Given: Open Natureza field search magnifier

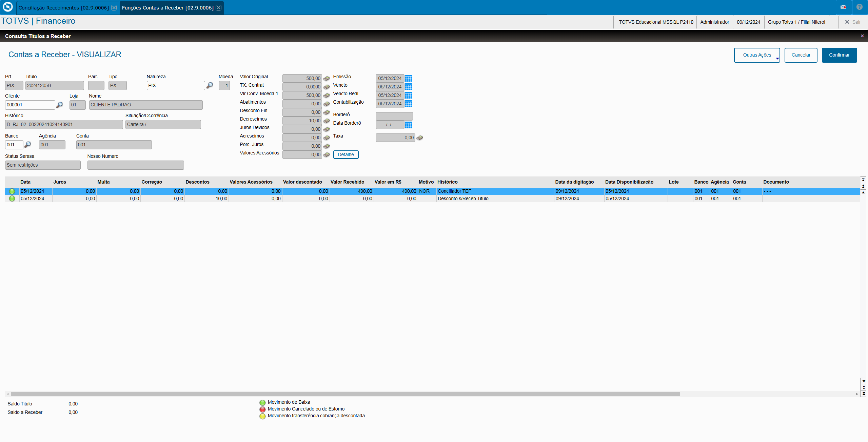Looking at the screenshot, I should (210, 85).
